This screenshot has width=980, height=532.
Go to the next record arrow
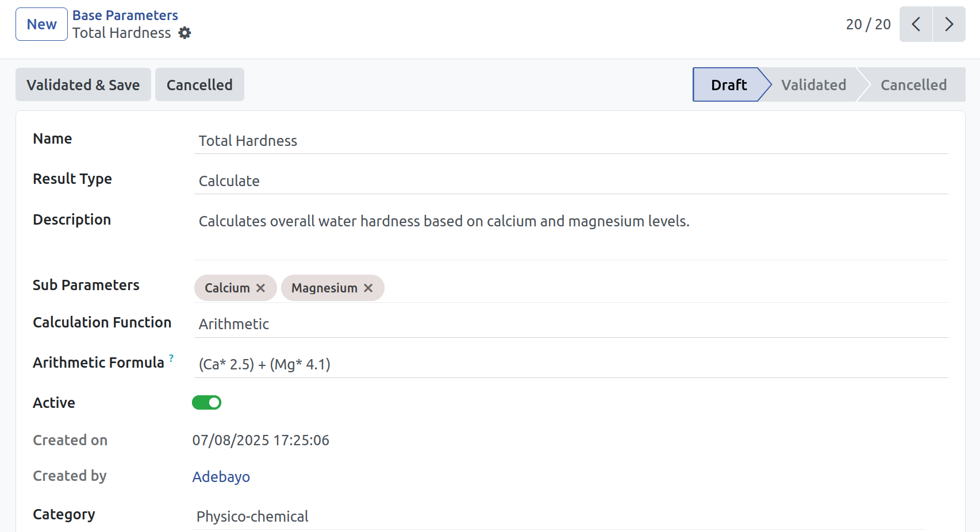pyautogui.click(x=949, y=24)
